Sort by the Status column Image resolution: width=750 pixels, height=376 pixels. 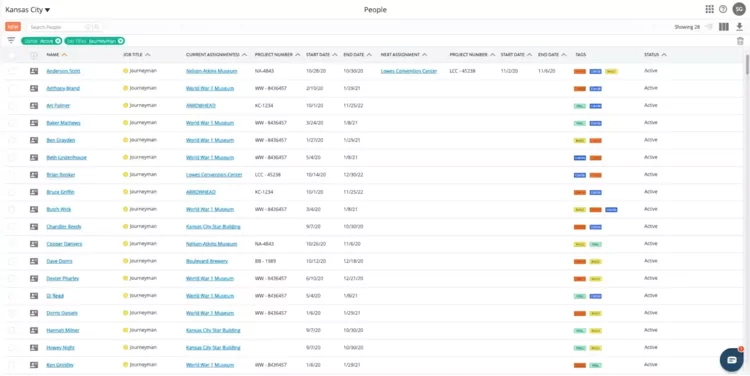(655, 55)
